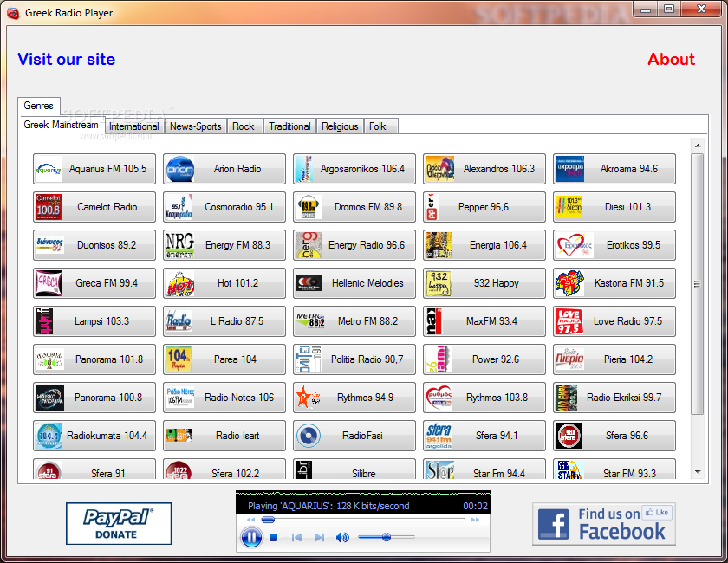Click the rewind arrows beside seek bar
728x563 pixels.
251,520
